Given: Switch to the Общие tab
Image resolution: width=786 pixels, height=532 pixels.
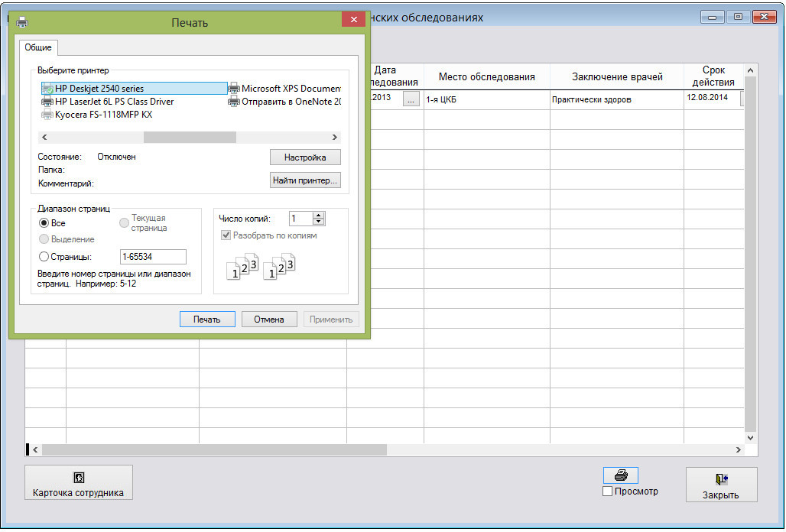Looking at the screenshot, I should [x=38, y=47].
